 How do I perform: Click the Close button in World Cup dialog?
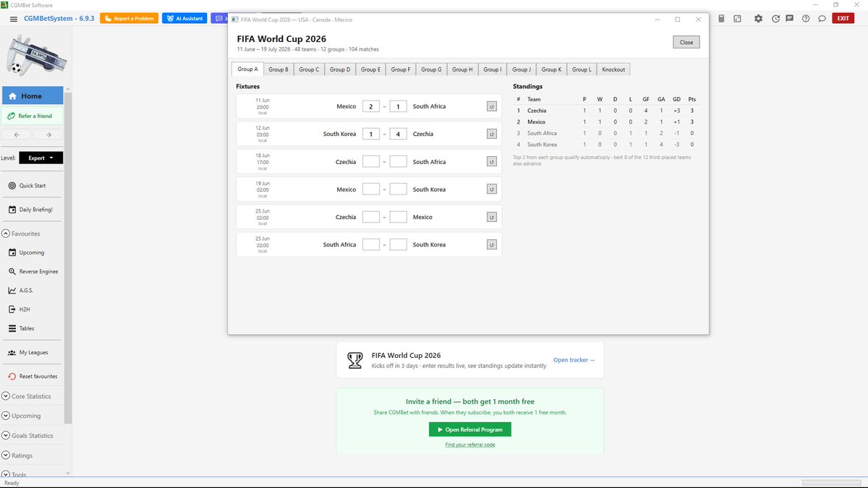pyautogui.click(x=686, y=42)
